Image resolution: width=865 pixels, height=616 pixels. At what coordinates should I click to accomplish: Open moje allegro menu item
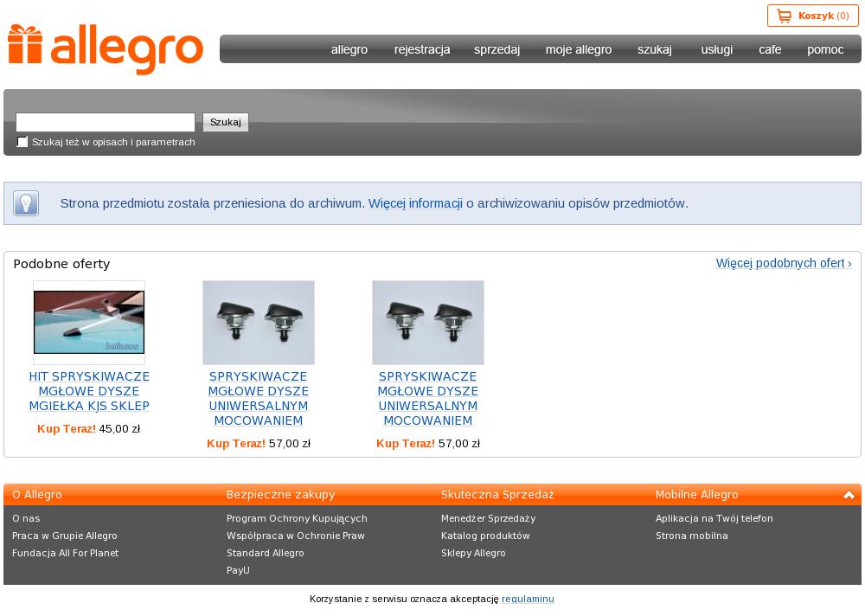(579, 49)
